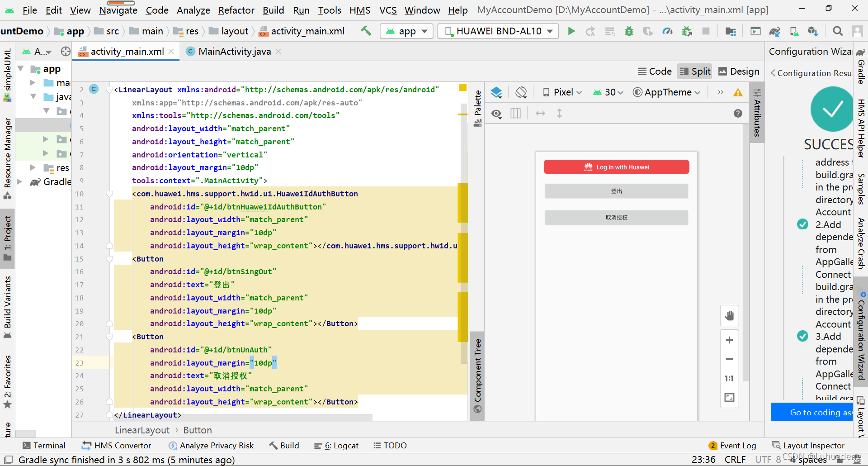The image size is (868, 466).
Task: Click the yellow inspection status indicator
Action: [x=463, y=87]
